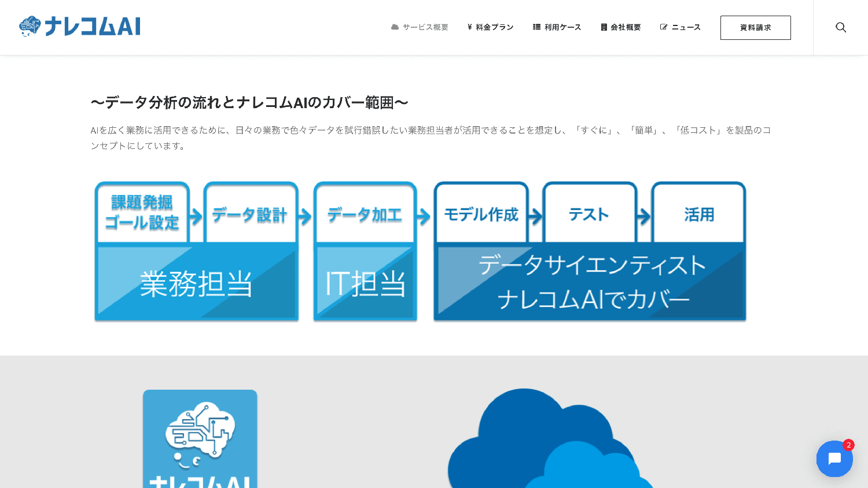
Task: Click the chat notification badge showing 2
Action: click(x=848, y=445)
